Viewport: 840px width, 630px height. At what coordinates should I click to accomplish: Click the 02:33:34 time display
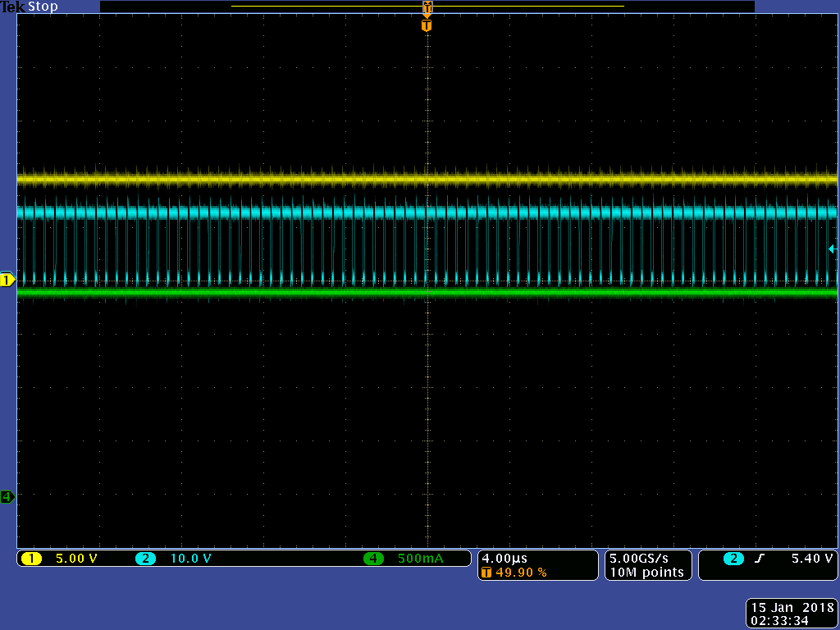(x=779, y=622)
